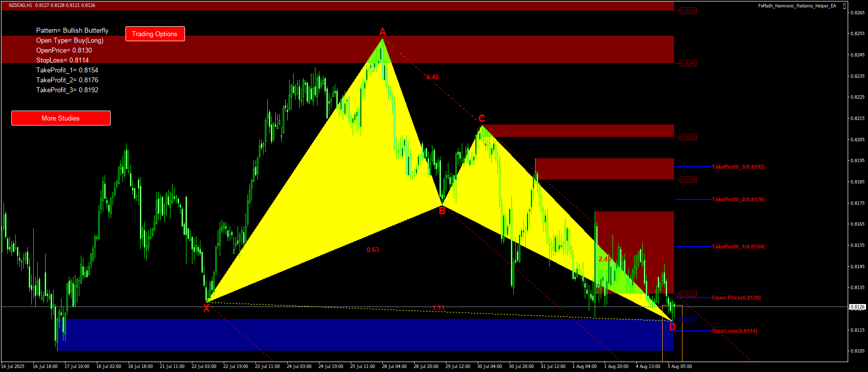Viewport: 868px width, 372px height.
Task: Select pattern point A marker
Action: click(x=382, y=32)
